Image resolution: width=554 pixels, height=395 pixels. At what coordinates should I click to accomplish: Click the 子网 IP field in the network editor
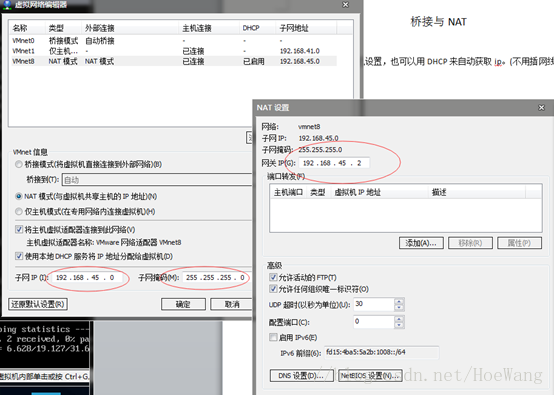point(87,278)
